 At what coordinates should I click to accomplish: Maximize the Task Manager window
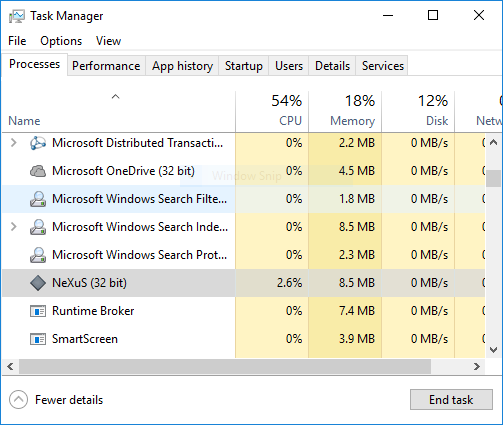click(x=433, y=15)
